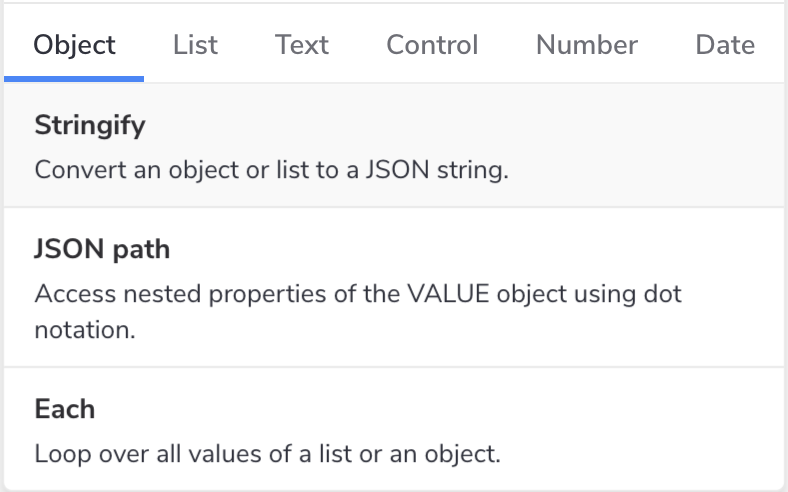Viewport: 788px width, 492px height.
Task: Select the Object tab
Action: (x=75, y=45)
